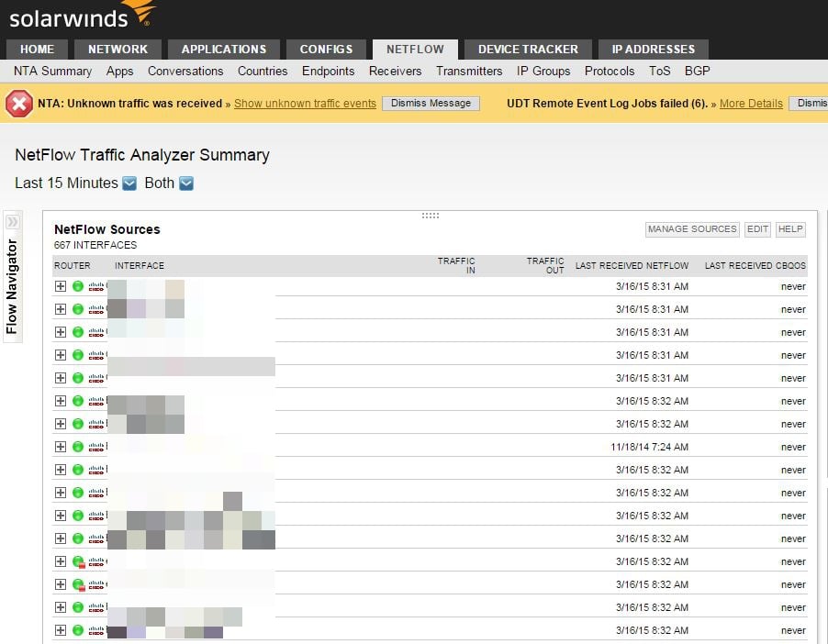Viewport: 828px width, 644px height.
Task: Open the Apps submenu item
Action: [120, 72]
